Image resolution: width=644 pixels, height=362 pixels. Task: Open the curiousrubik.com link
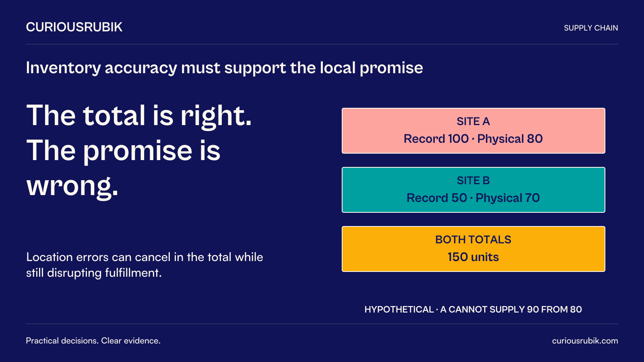(x=585, y=341)
